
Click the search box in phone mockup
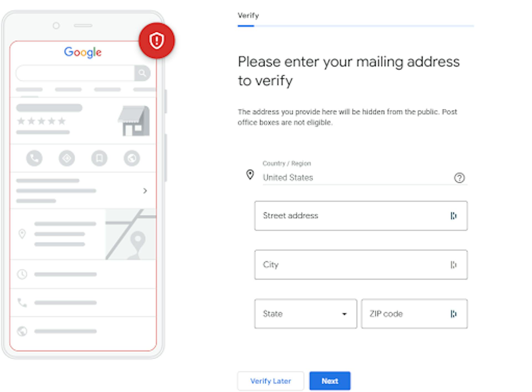coord(75,73)
